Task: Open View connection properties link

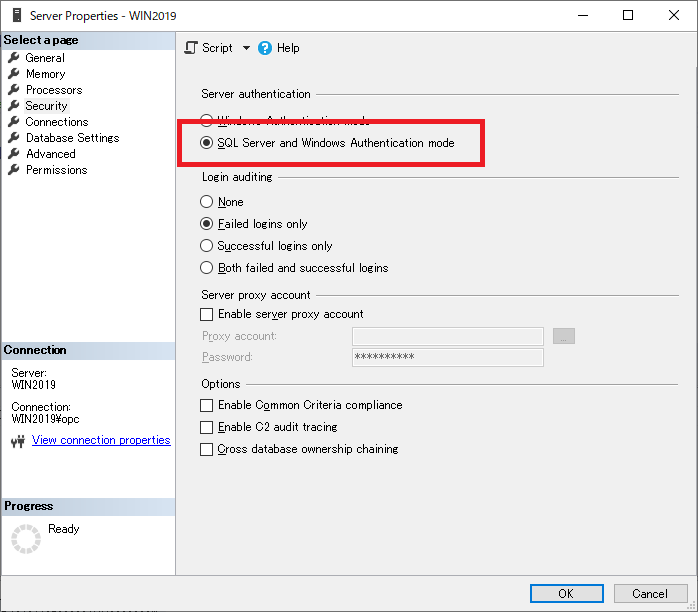Action: 101,440
